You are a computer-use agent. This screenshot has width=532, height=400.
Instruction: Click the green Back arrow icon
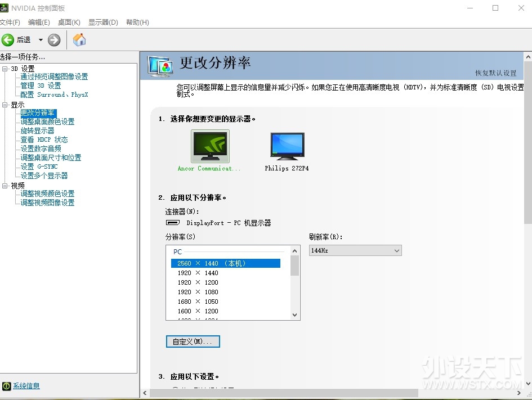click(7, 40)
